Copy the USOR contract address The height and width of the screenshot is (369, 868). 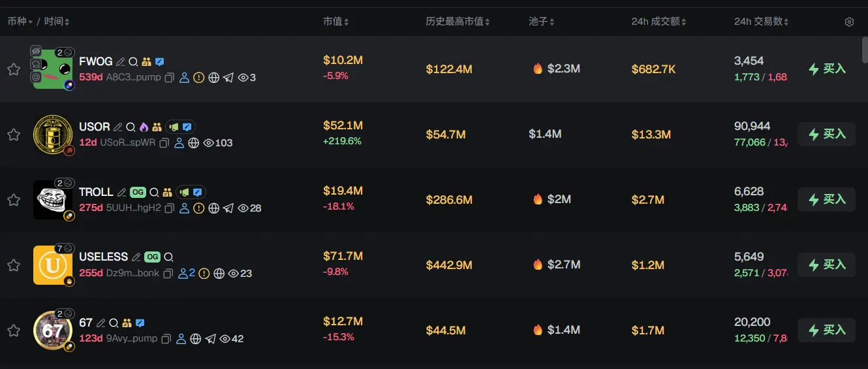point(164,143)
